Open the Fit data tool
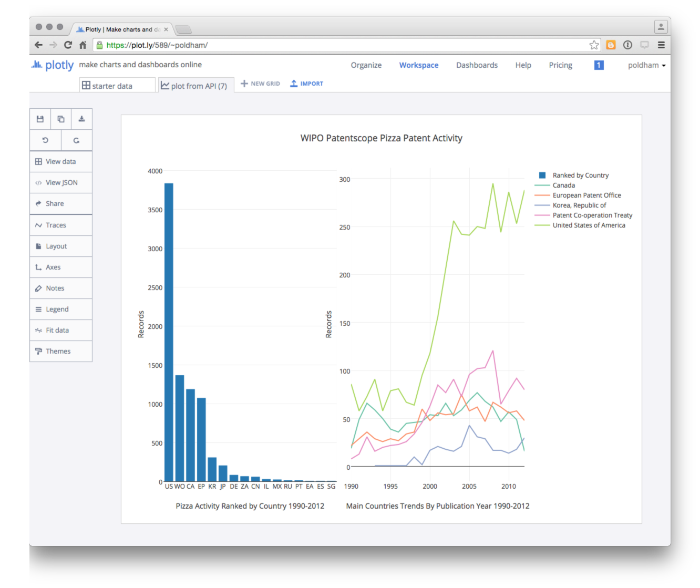Image resolution: width=700 pixels, height=588 pixels. 57,330
